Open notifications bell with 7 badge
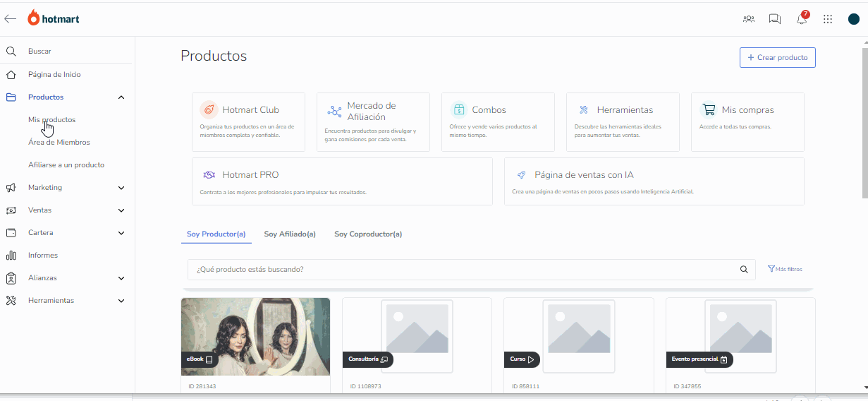The height and width of the screenshot is (401, 868). [x=802, y=18]
